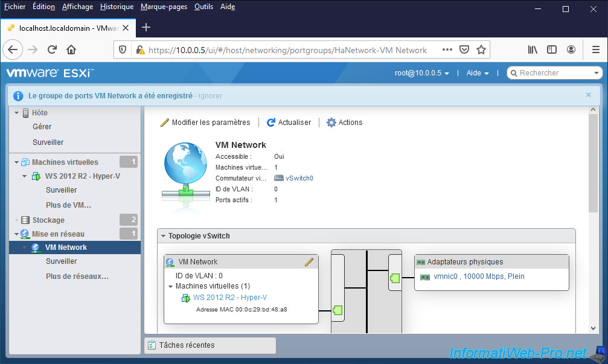Open the Tâches récentes panel
608x364 pixels.
210,345
